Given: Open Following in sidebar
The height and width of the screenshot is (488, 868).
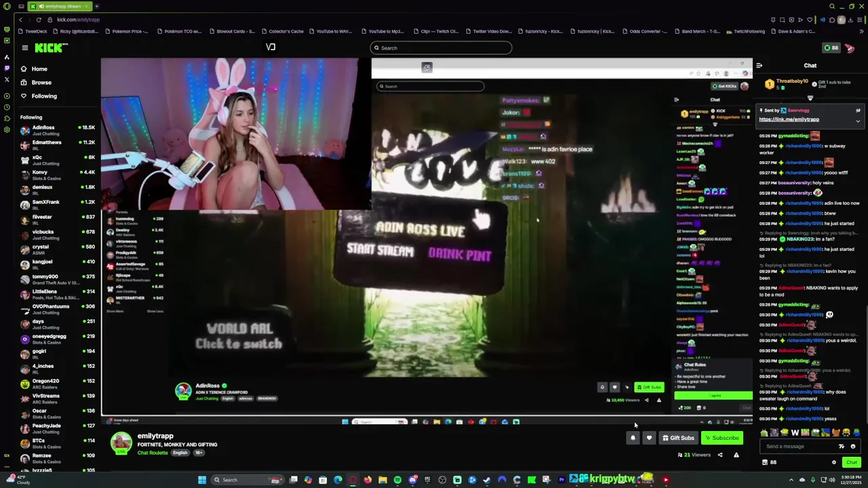Looking at the screenshot, I should [43, 96].
